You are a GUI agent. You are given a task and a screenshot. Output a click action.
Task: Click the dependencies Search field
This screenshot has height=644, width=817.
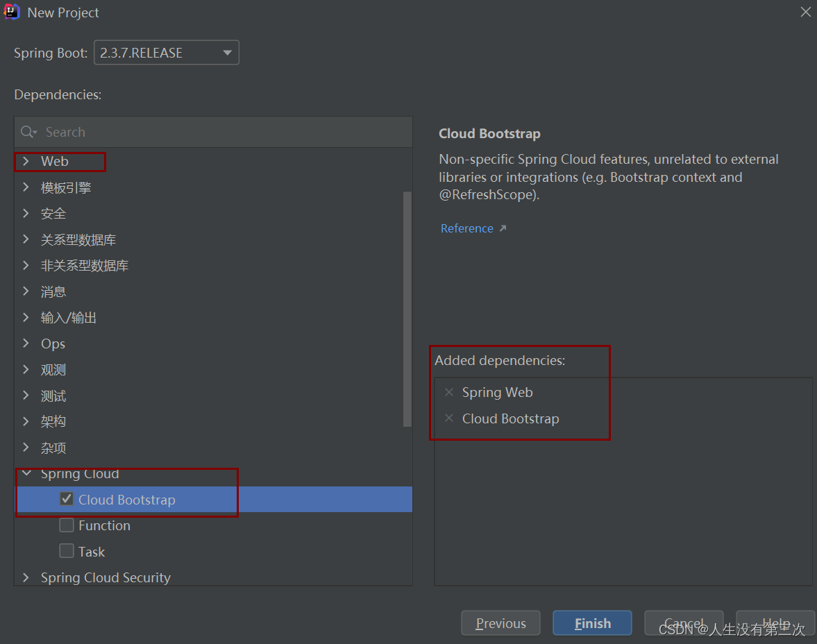[214, 132]
